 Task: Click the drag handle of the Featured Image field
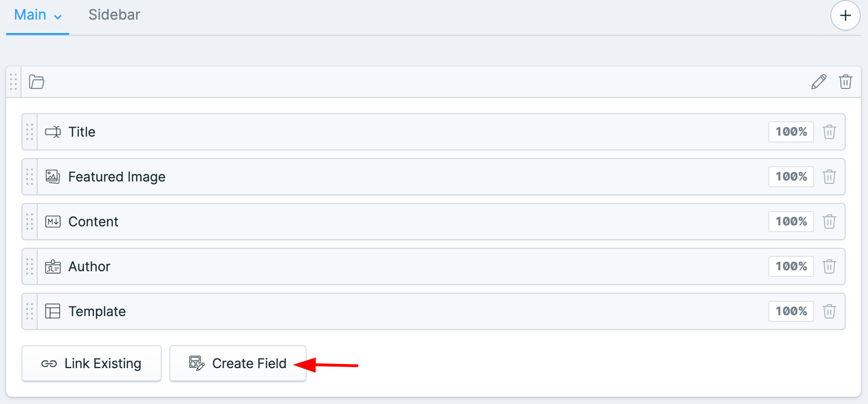point(30,177)
